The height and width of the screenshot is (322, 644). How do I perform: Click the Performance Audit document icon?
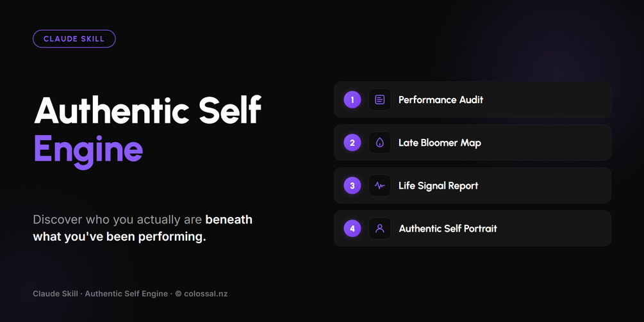point(379,100)
